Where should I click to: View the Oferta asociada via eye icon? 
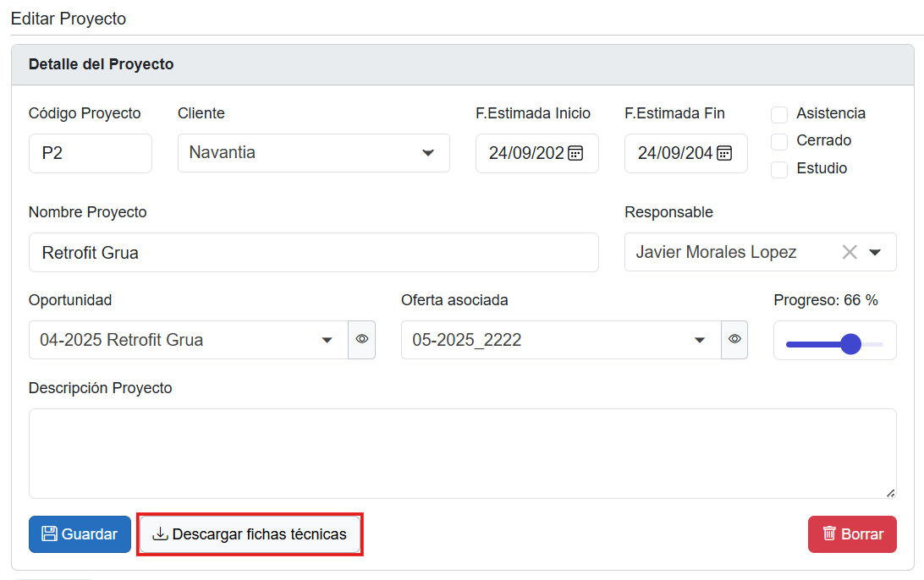click(734, 339)
